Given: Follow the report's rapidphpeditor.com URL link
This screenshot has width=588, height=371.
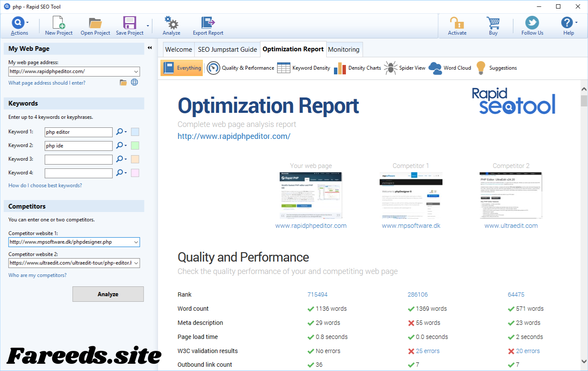Looking at the screenshot, I should 234,136.
